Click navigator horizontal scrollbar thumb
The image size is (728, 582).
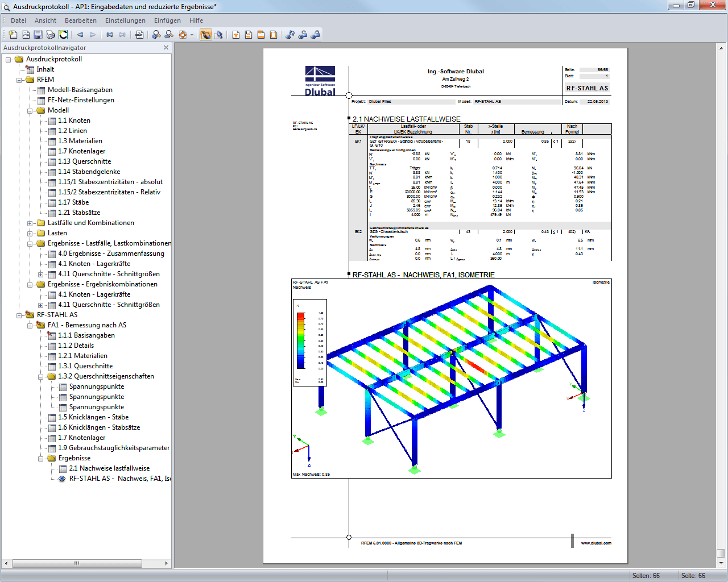[x=76, y=563]
